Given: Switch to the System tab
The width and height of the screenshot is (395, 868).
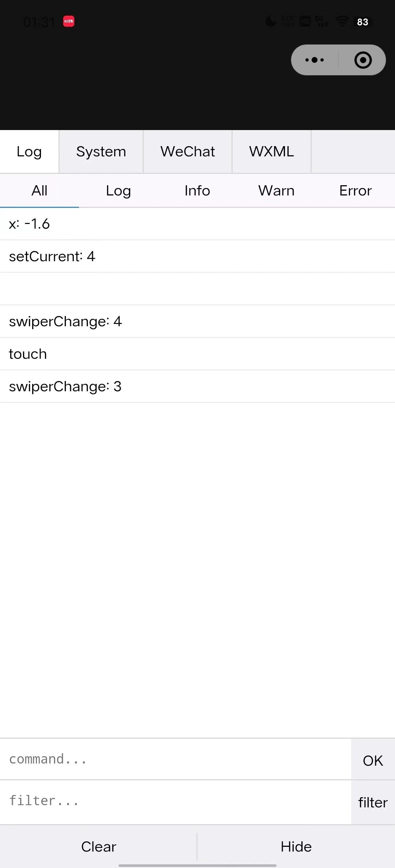Looking at the screenshot, I should point(101,152).
